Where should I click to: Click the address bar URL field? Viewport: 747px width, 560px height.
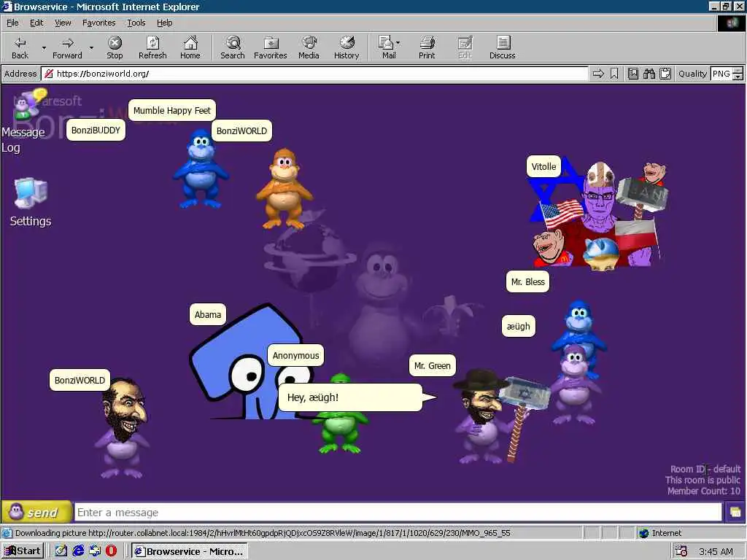tap(314, 74)
